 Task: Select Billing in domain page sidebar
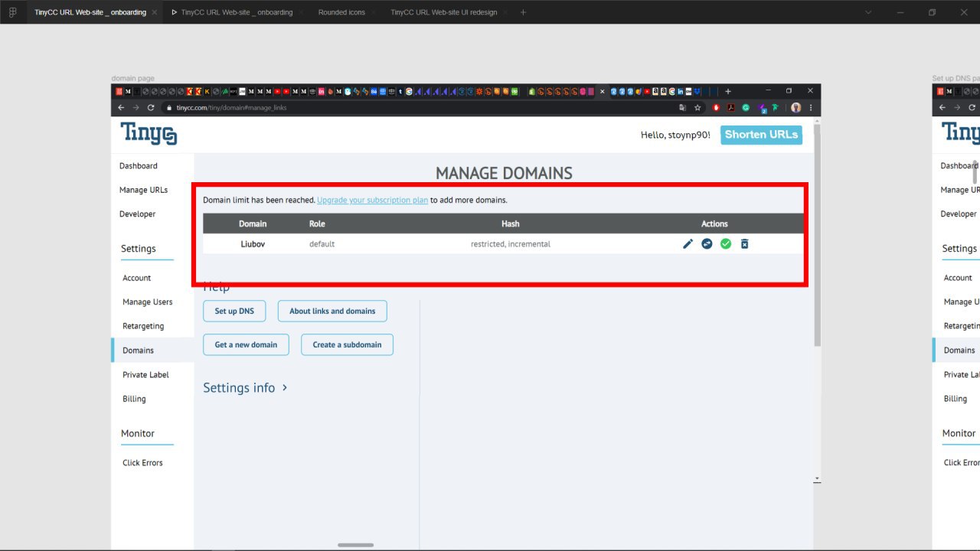click(134, 399)
